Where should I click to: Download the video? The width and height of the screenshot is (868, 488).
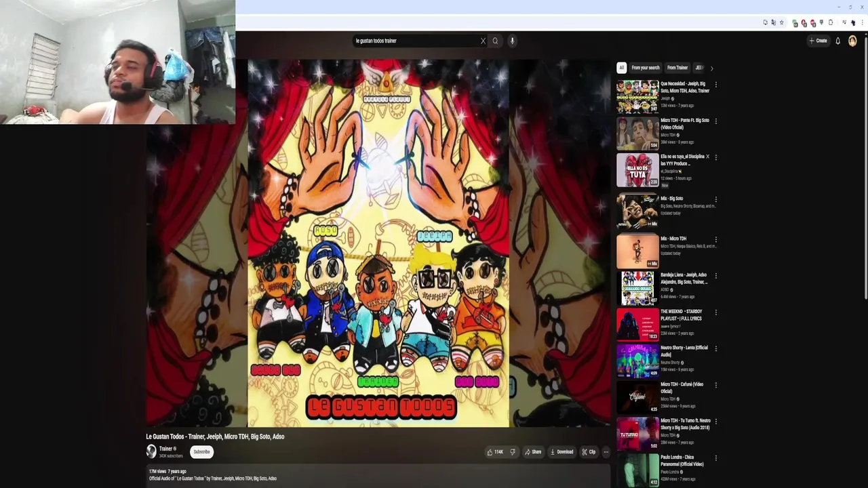(x=561, y=452)
